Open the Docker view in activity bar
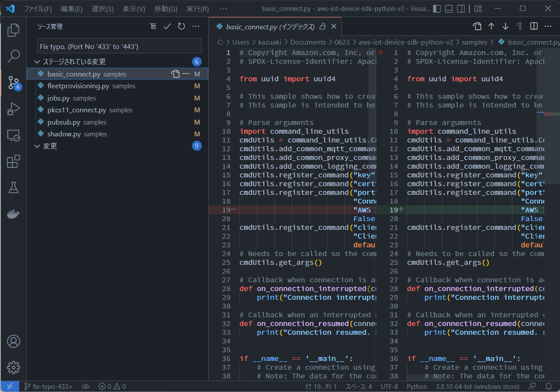Image resolution: width=560 pixels, height=392 pixels. [14, 214]
